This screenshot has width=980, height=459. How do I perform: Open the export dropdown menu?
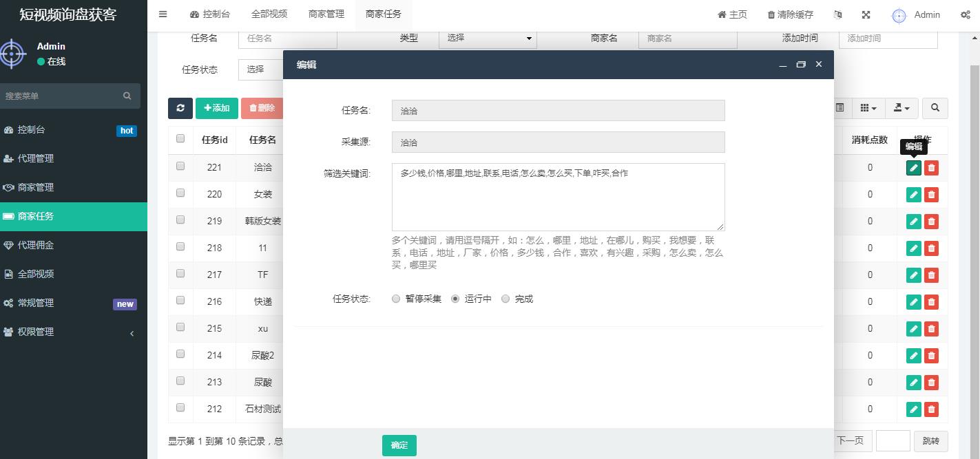(901, 108)
